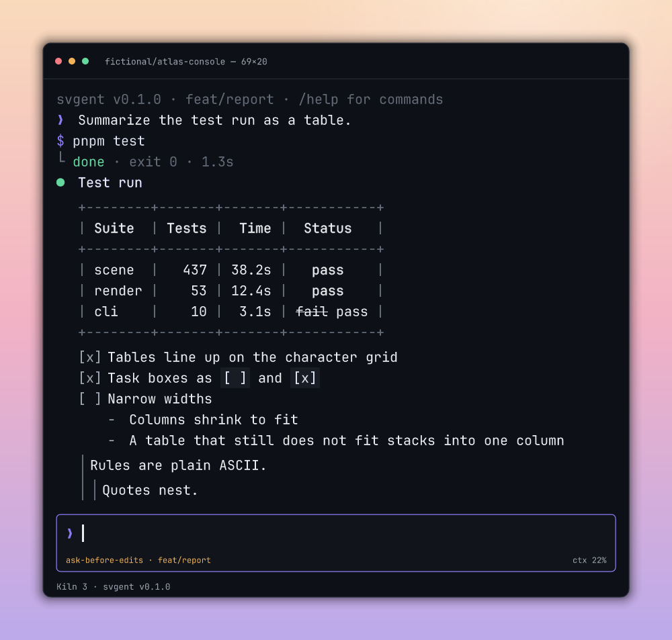The image size is (672, 640).
Task: Click the 12.4s time cell
Action: click(251, 291)
